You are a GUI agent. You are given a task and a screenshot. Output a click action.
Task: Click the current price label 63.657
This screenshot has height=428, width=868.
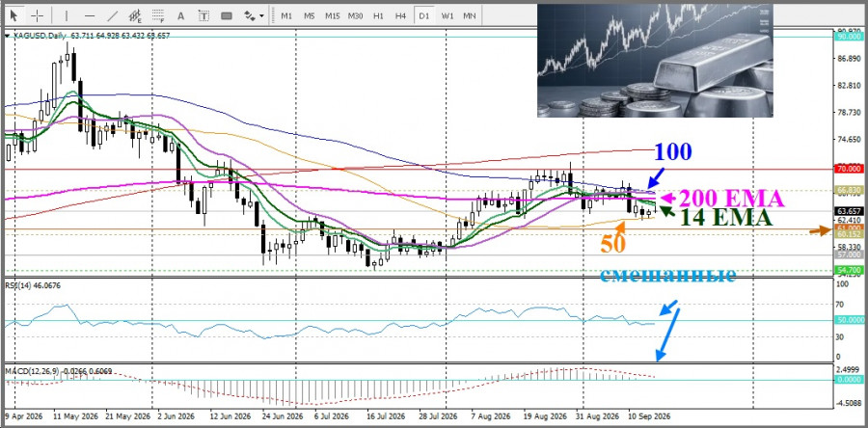[x=848, y=211]
